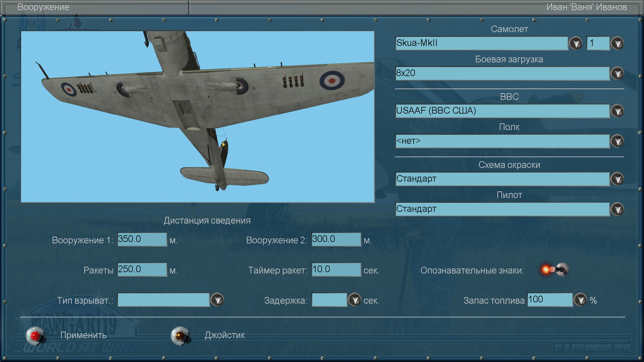
Task: Open the Самолет aircraft dropdown arrow
Action: [x=576, y=44]
